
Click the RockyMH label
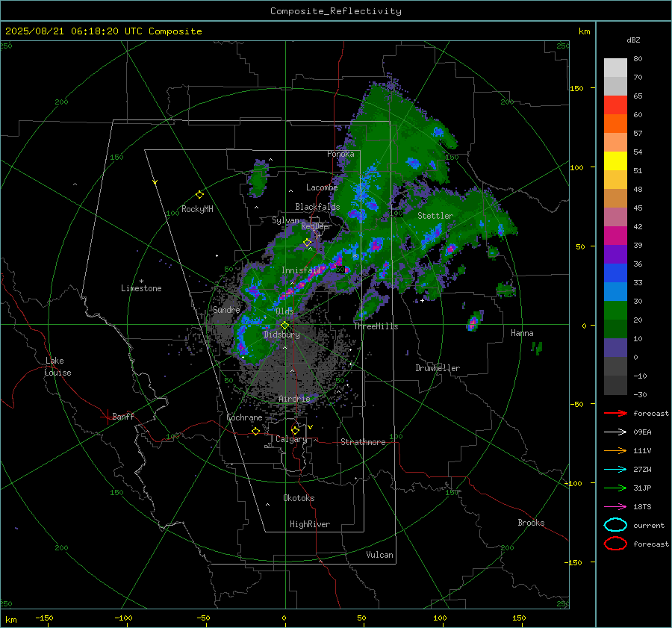tap(197, 209)
